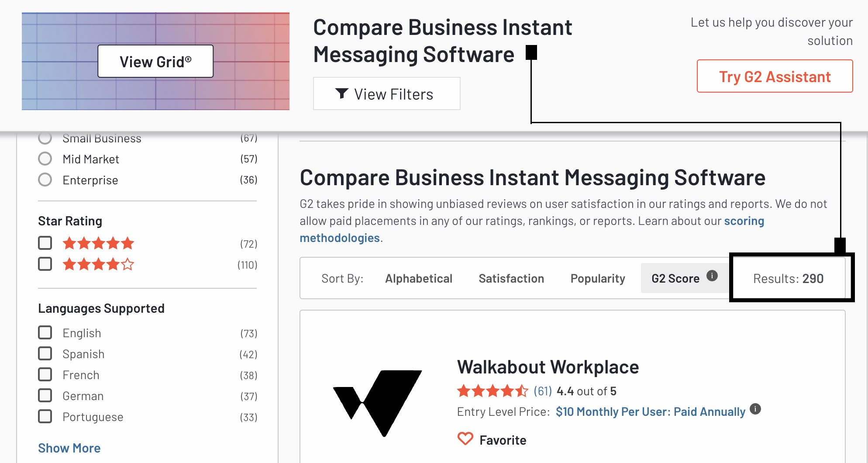Screen dimensions: 868x463
Task: Click the Results: 290 count
Action: [789, 279]
